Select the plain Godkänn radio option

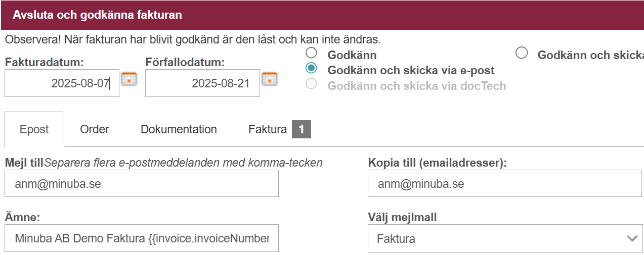311,53
